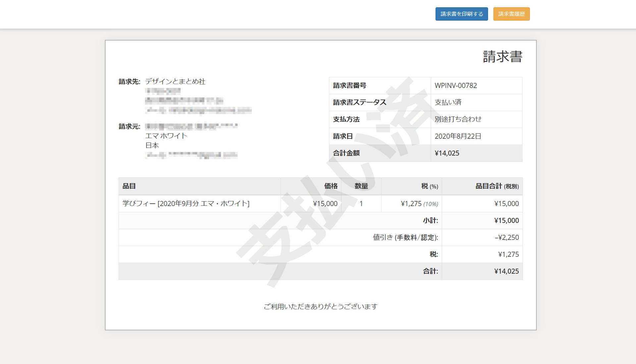Viewport: 636px width, 364px height.
Task: Click the 税 (%) column header
Action: 429,186
